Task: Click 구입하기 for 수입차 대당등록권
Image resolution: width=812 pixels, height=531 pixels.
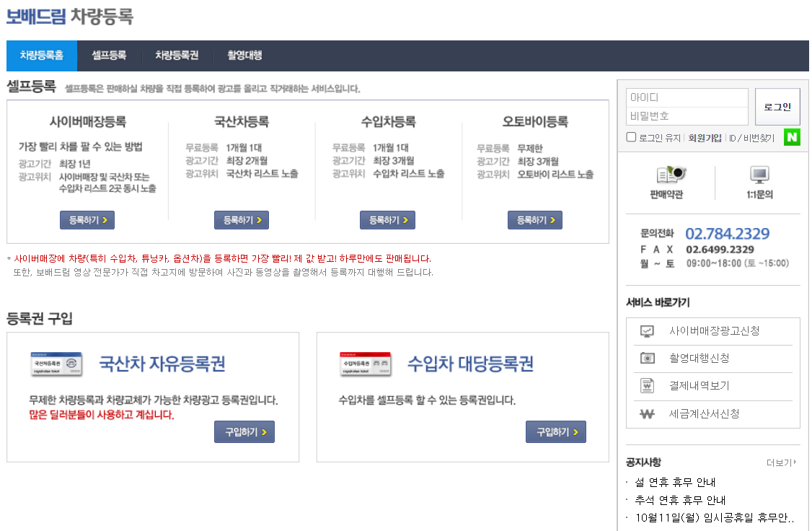Action: point(555,431)
